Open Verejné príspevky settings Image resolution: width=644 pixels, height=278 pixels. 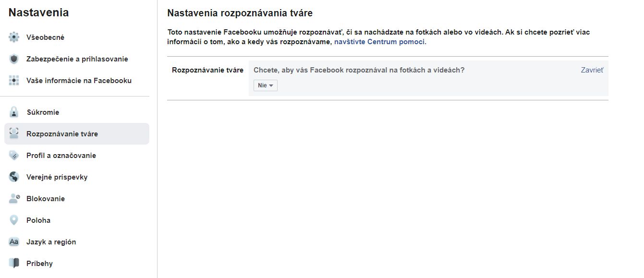point(77,177)
